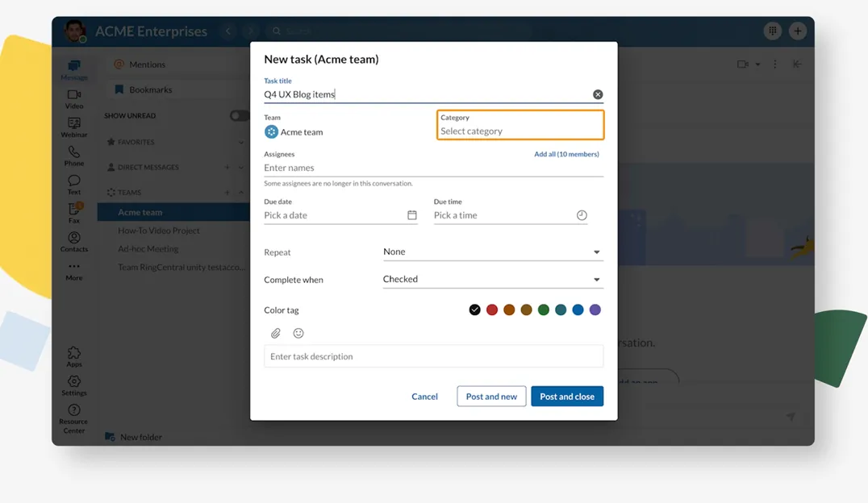Open Phone in the left sidebar
The width and height of the screenshot is (868, 503).
coord(74,156)
